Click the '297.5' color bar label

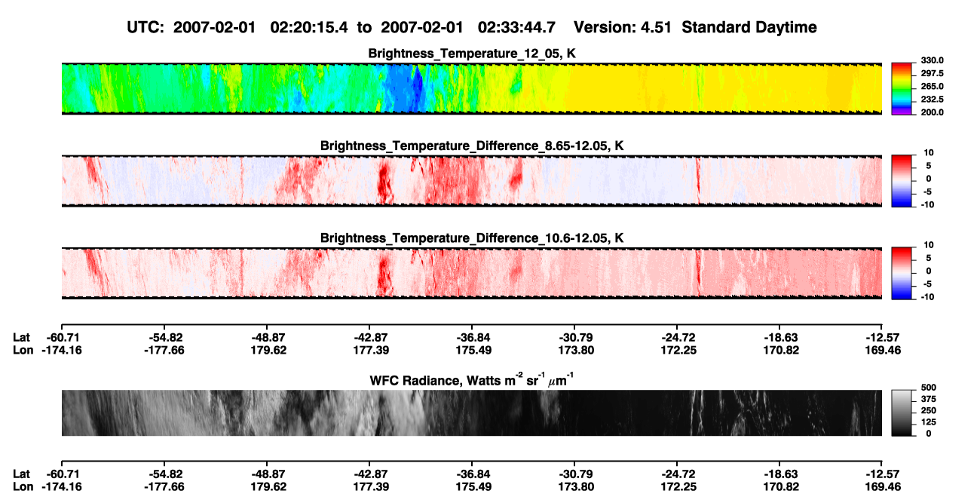click(933, 73)
